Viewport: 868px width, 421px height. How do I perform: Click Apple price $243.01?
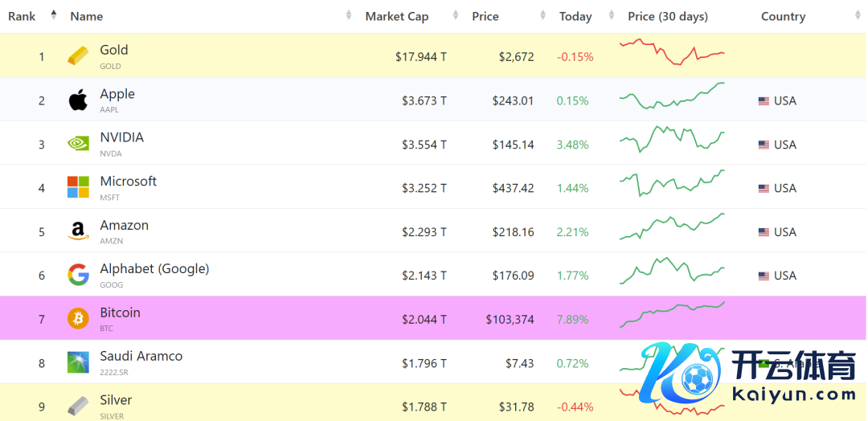tap(513, 100)
